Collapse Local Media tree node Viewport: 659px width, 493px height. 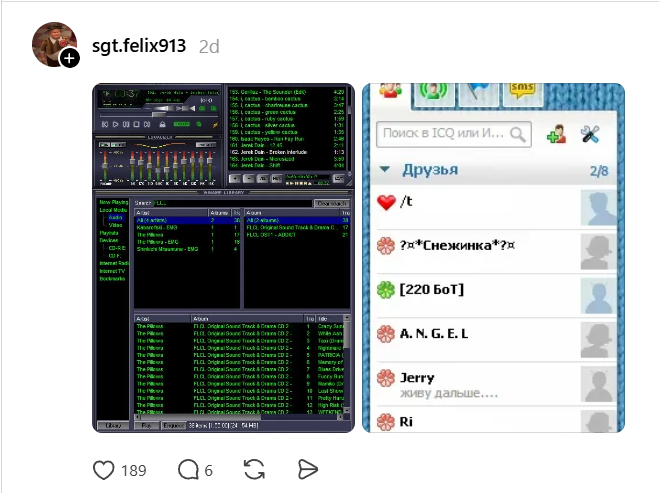pos(113,210)
